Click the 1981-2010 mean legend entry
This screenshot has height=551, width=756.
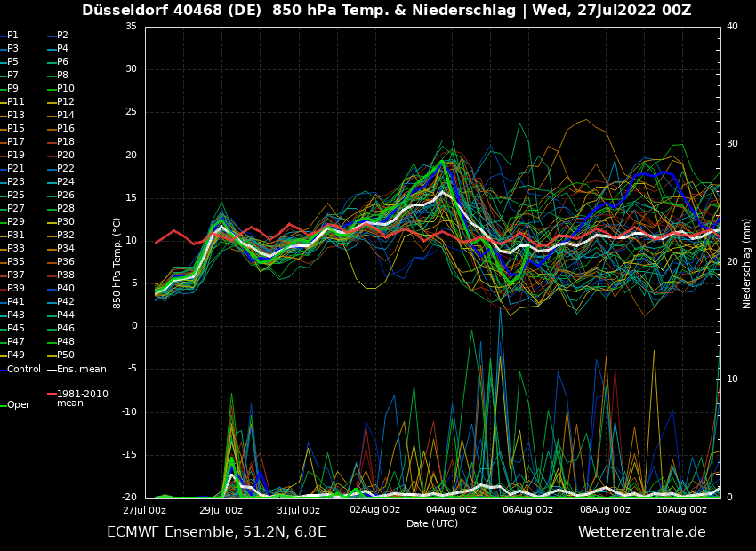tap(82, 398)
